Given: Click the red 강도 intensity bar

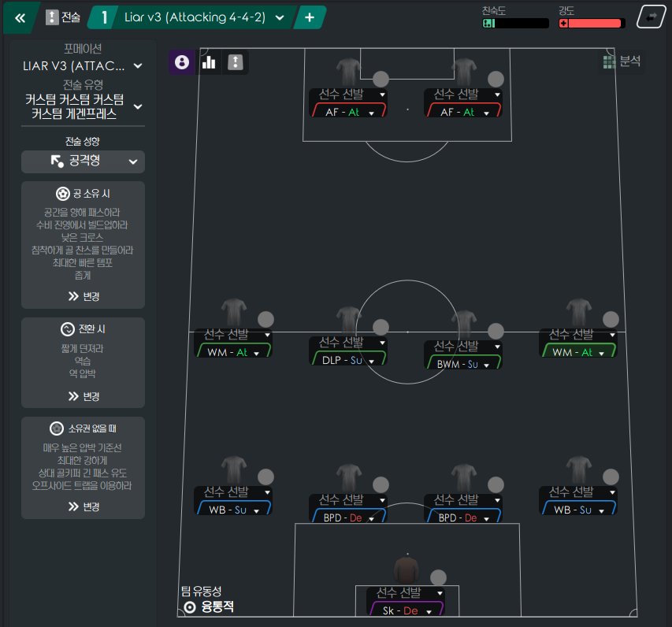Looking at the screenshot, I should click(592, 23).
